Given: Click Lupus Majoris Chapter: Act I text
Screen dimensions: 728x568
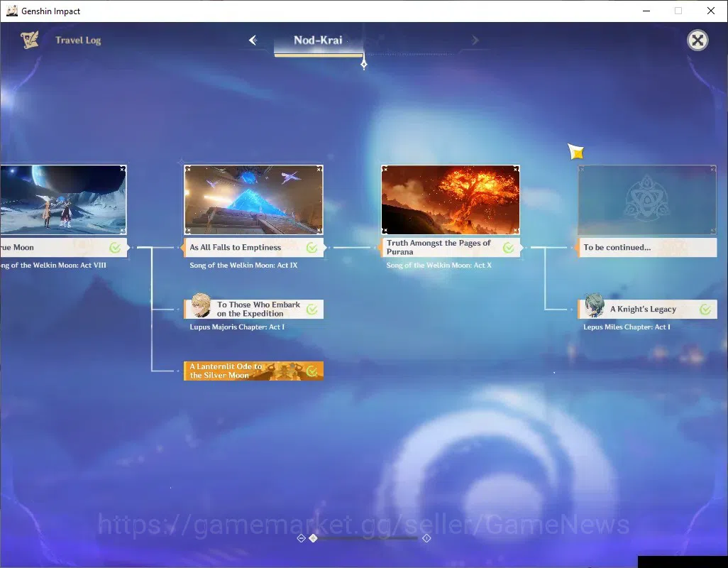Looking at the screenshot, I should click(237, 327).
